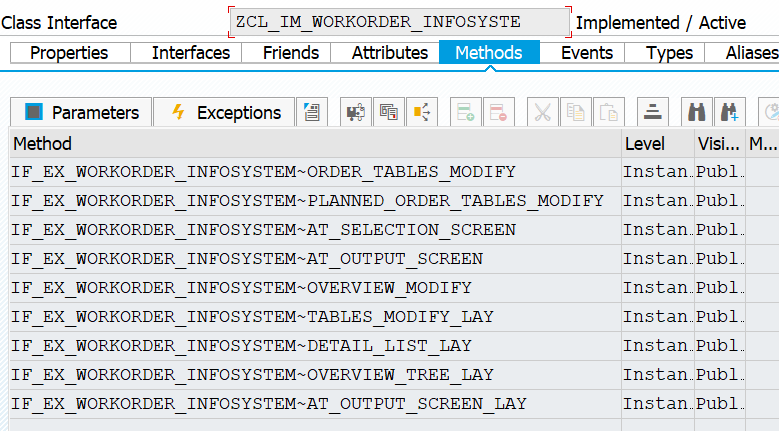Click the Level column header
The image size is (779, 431).
658,144
